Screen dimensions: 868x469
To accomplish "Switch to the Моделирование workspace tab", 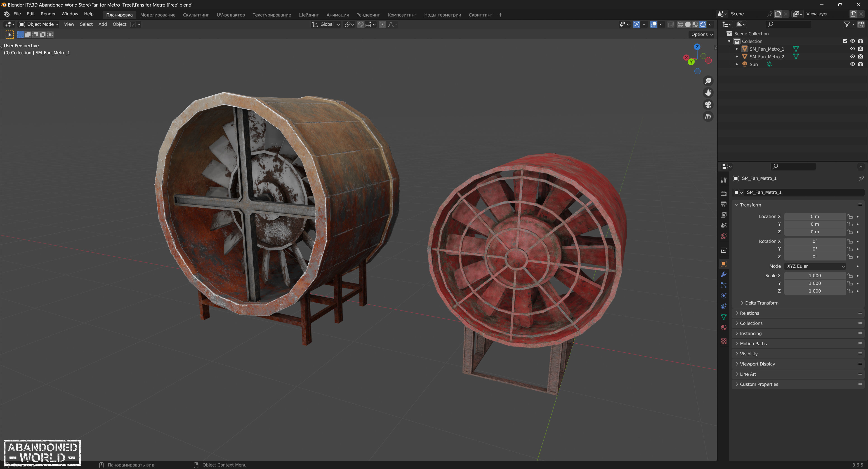I will click(x=158, y=15).
